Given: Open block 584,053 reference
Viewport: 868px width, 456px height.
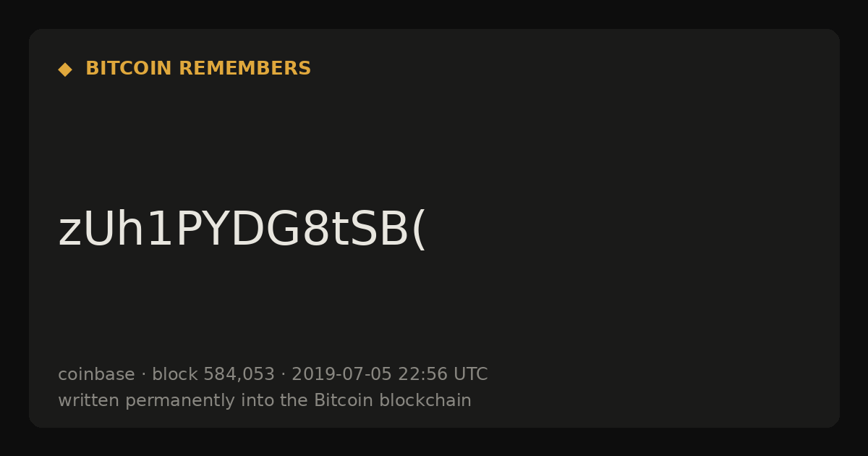Looking at the screenshot, I should click(x=213, y=374).
